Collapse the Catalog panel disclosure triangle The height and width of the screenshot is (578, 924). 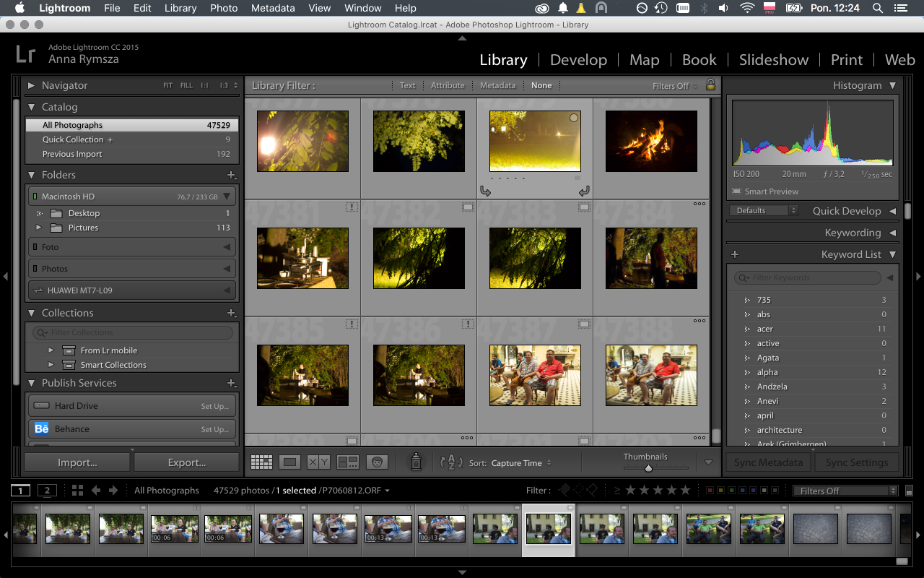[30, 106]
